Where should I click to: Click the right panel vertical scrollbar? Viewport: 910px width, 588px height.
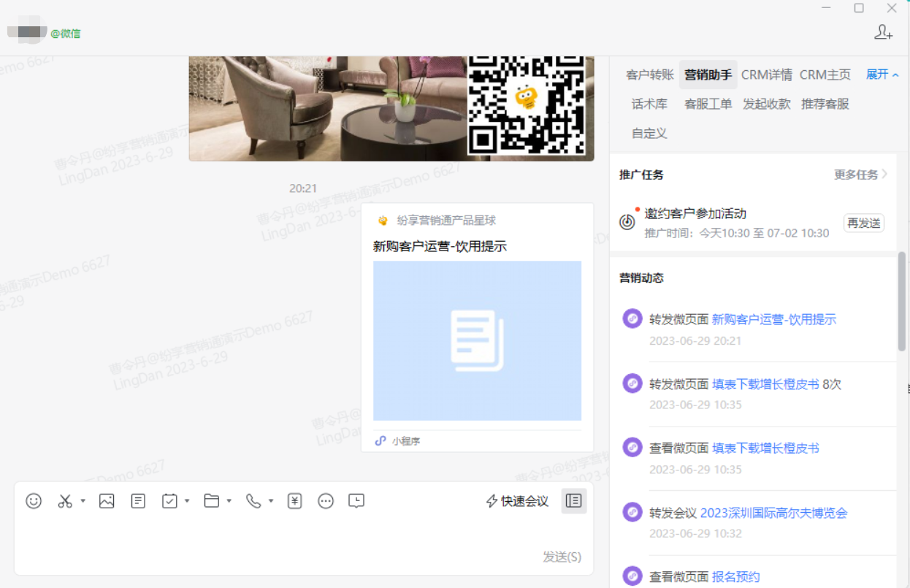pyautogui.click(x=902, y=301)
